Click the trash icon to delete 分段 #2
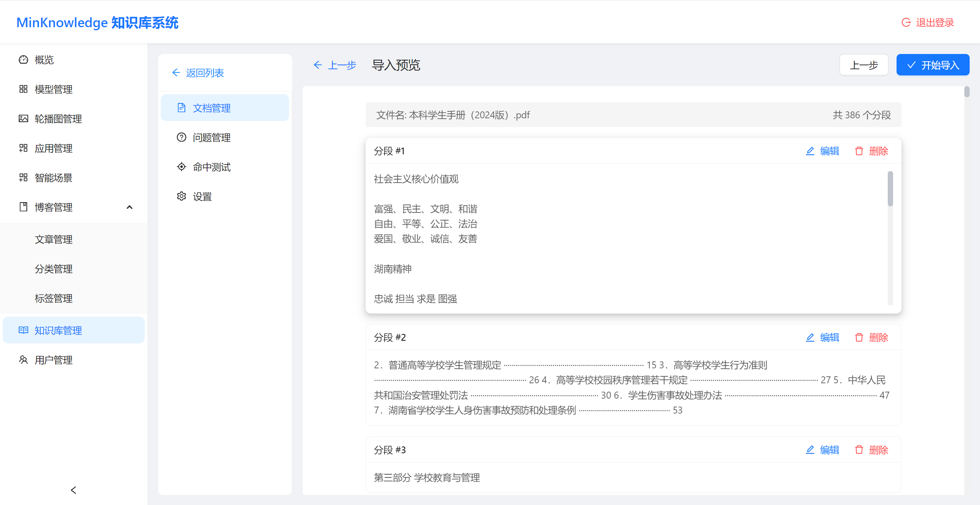980x505 pixels. coord(859,337)
